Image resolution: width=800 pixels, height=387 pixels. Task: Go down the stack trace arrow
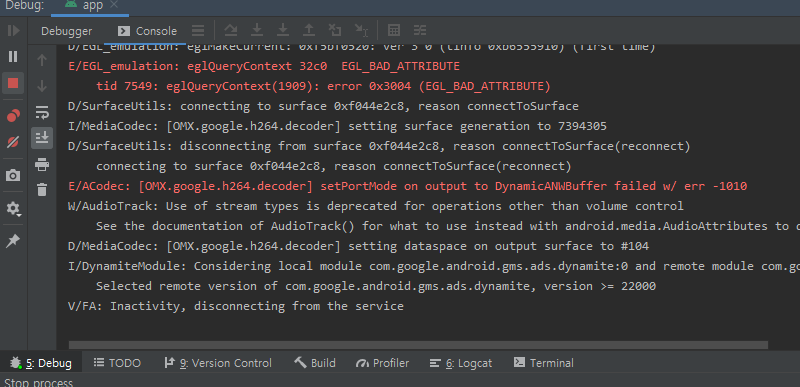click(x=42, y=86)
